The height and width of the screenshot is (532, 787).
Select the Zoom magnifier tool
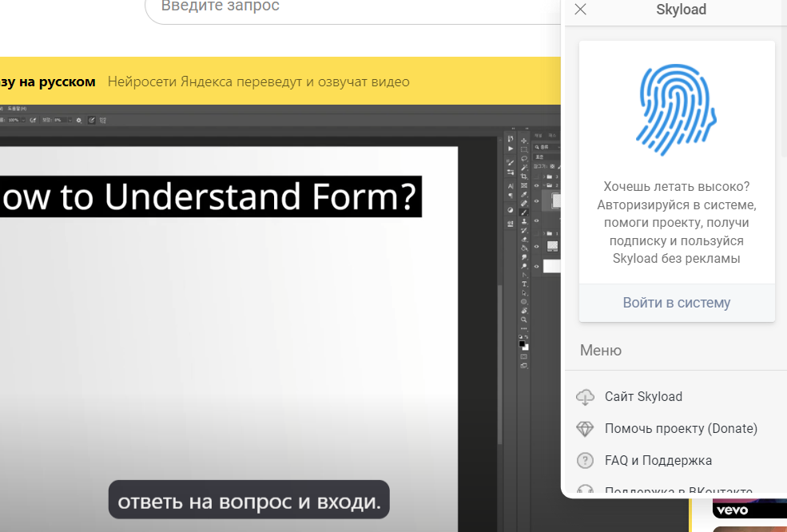click(524, 320)
